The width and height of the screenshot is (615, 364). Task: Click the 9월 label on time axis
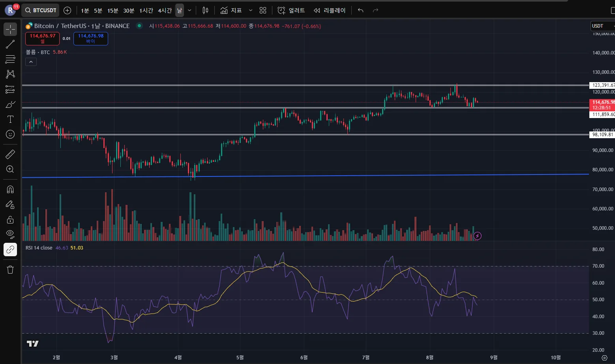point(493,357)
